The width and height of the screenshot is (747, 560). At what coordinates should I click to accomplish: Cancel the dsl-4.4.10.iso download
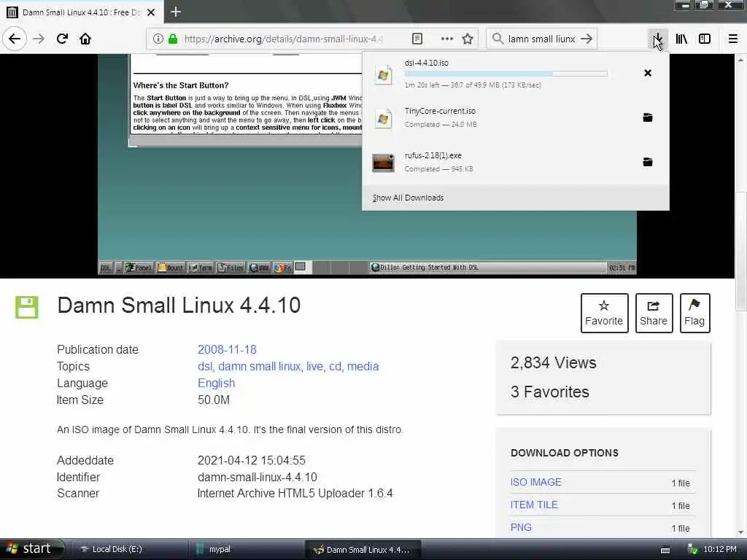[x=648, y=73]
